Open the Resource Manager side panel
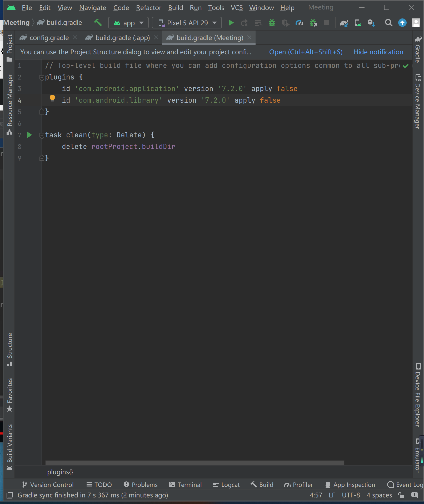This screenshot has height=504, width=424. coord(9,104)
